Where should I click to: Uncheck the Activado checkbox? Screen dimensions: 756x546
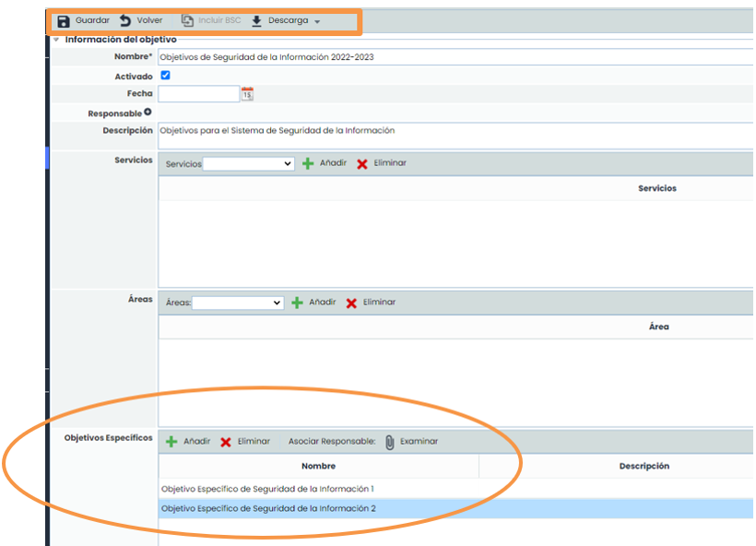(166, 76)
